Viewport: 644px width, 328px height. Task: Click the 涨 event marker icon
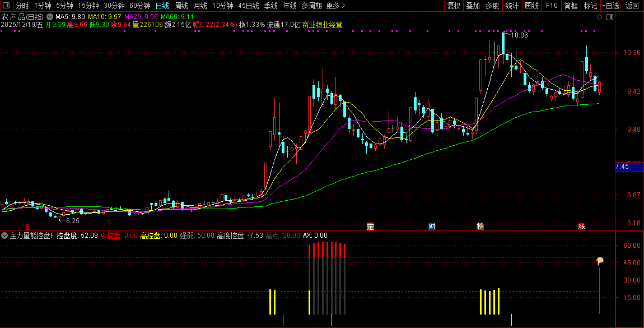(x=582, y=227)
